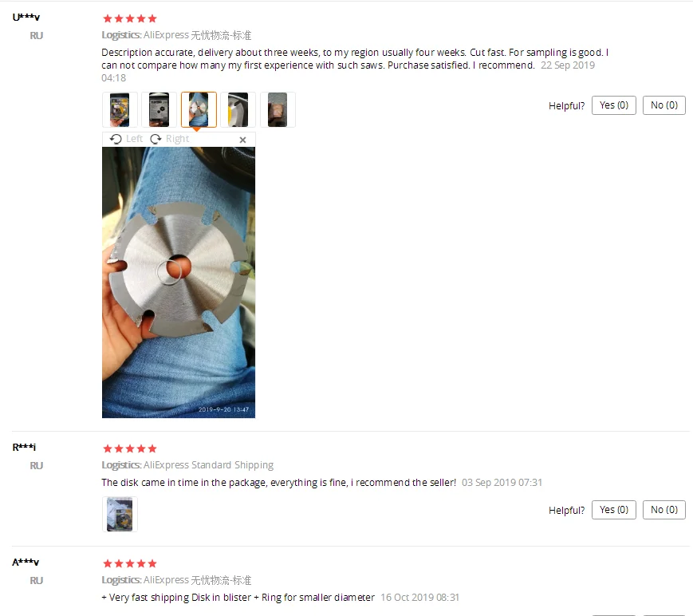Click Yes (0) on U***v's review
The width and height of the screenshot is (693, 616).
[613, 105]
